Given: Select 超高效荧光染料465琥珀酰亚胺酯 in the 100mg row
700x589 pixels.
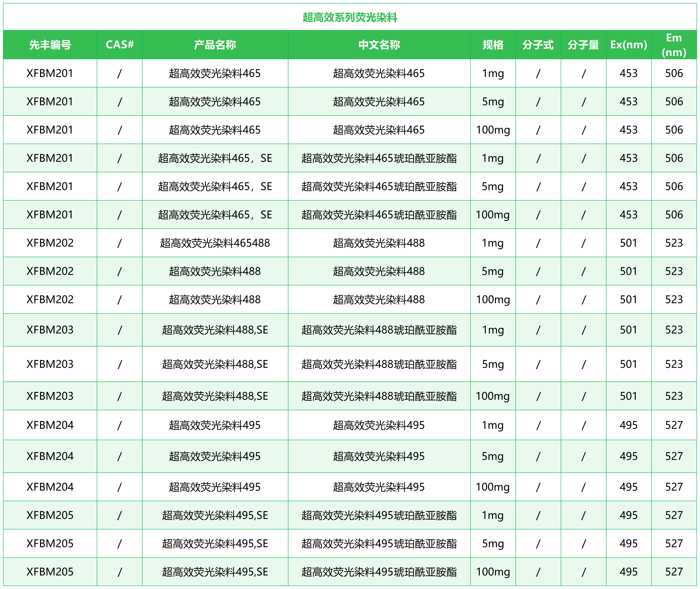Looking at the screenshot, I should pos(379,215).
